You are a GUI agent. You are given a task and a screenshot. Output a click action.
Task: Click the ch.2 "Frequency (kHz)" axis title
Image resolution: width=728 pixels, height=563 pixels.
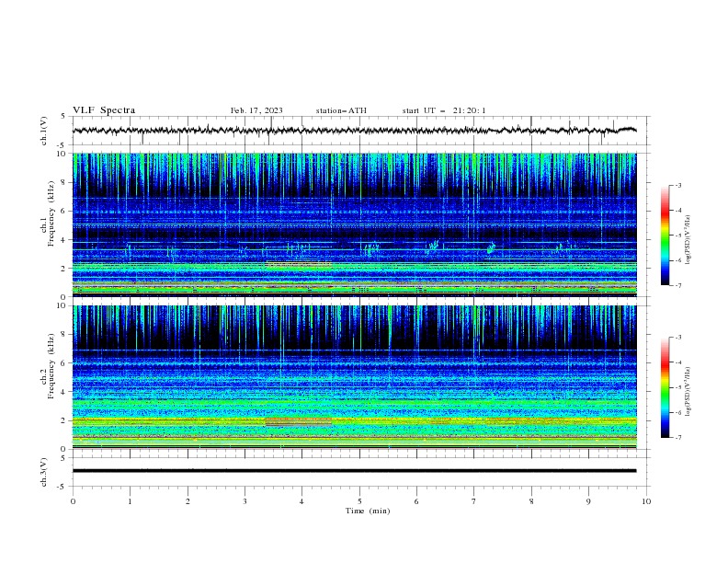(51, 366)
